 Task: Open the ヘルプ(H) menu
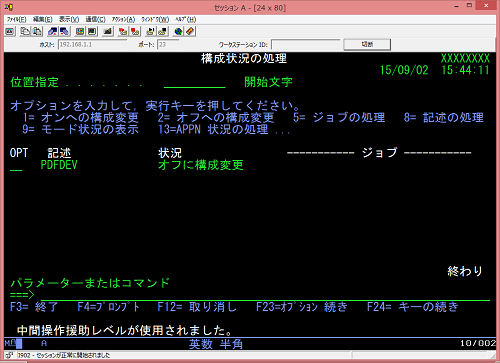pos(185,19)
